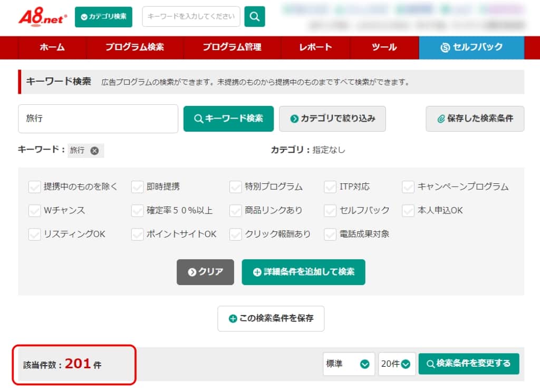Click the green キーワード検索 button
This screenshot has height=392, width=540.
228,119
